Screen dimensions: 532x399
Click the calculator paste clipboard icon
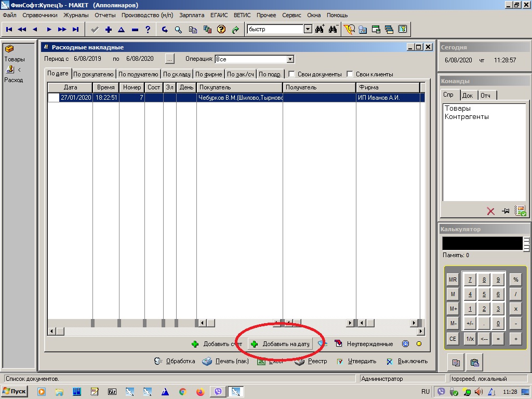coord(474,362)
